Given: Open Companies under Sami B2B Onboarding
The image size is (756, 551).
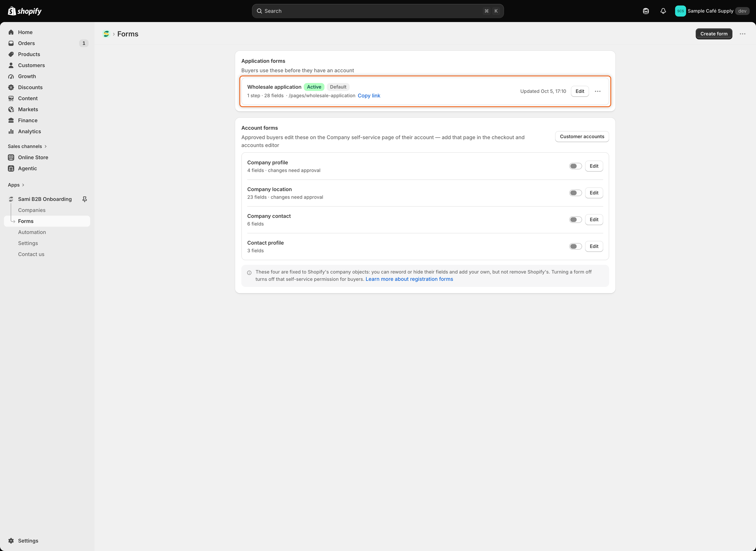Looking at the screenshot, I should tap(47, 210).
